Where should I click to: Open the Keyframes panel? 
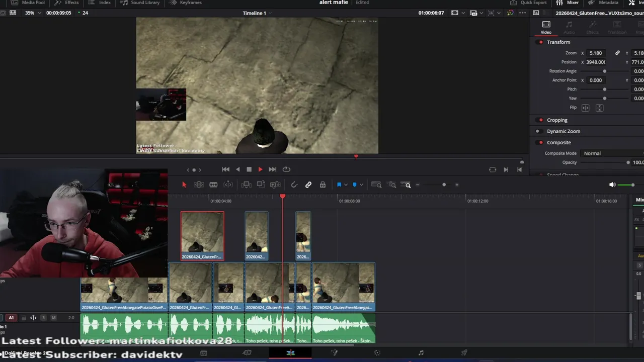[186, 3]
